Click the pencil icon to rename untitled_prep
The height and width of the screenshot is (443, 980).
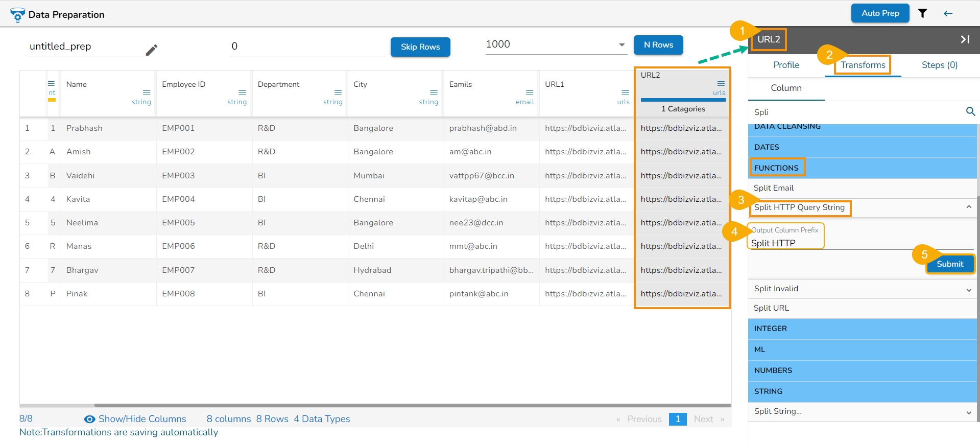tap(151, 50)
